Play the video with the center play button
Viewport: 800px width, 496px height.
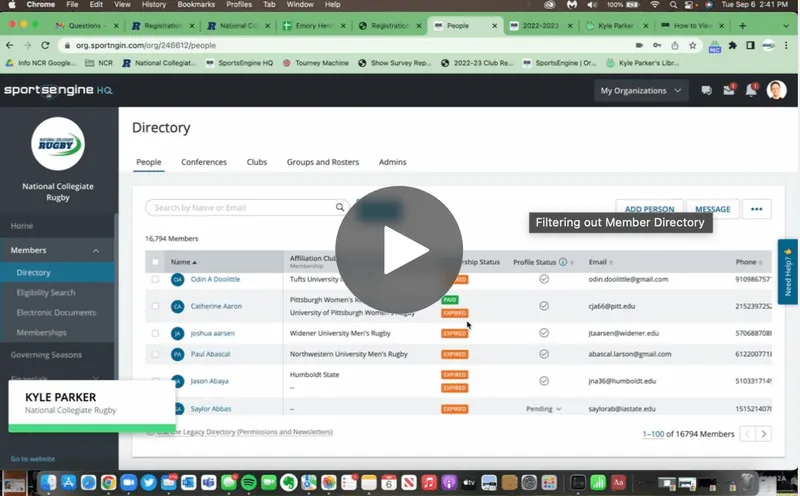pyautogui.click(x=398, y=250)
